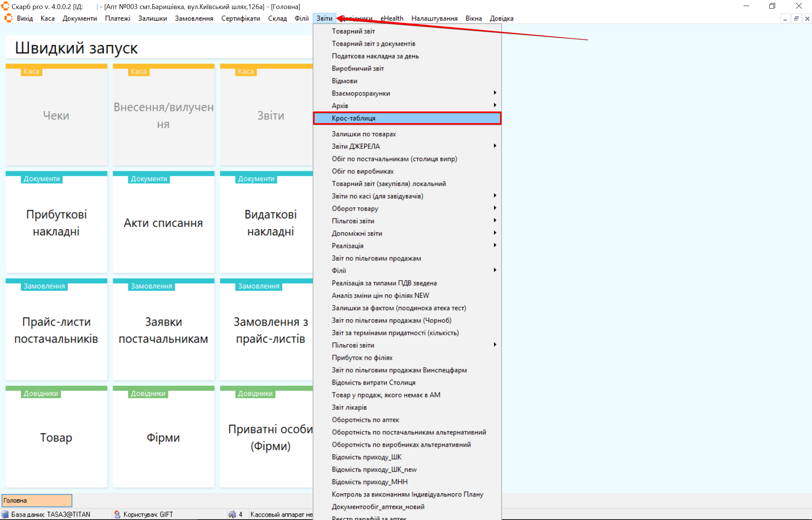Expand the Архів submenu arrow
The height and width of the screenshot is (520, 812).
pos(495,105)
